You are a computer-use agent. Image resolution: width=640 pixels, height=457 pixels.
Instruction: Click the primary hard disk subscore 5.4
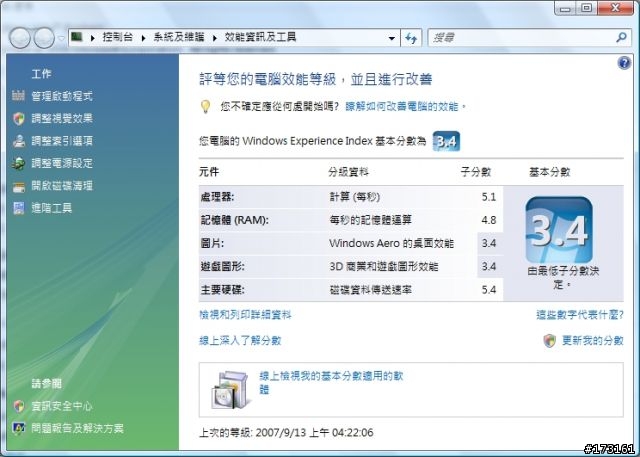click(x=489, y=290)
